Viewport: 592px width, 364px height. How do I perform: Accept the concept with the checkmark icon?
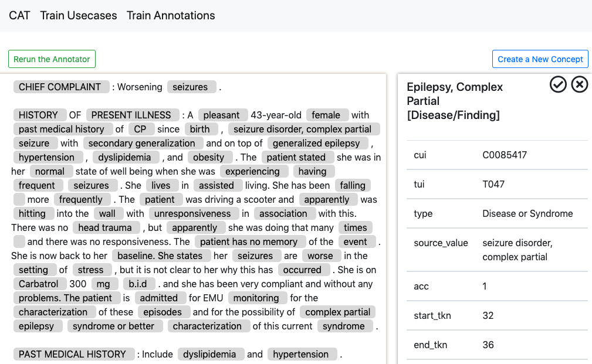pos(558,84)
